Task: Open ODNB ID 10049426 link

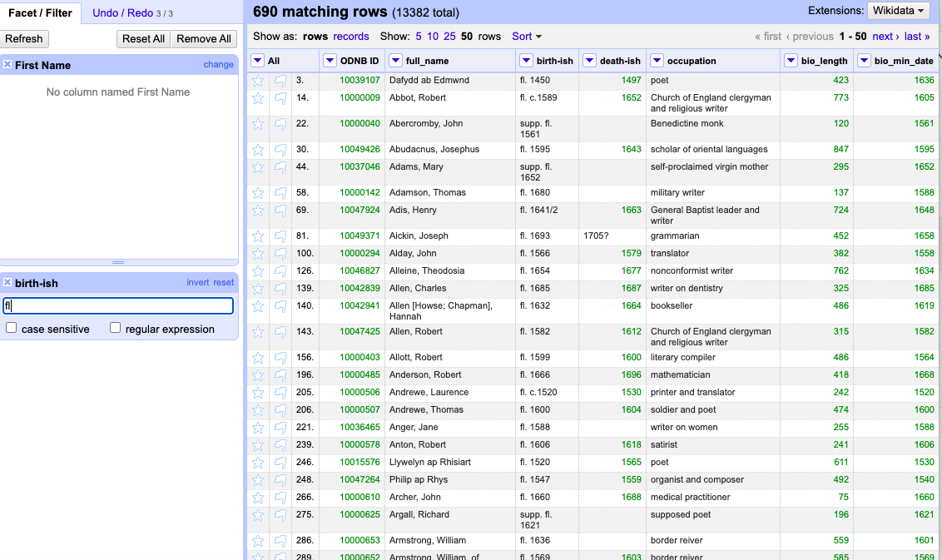Action: tap(359, 150)
